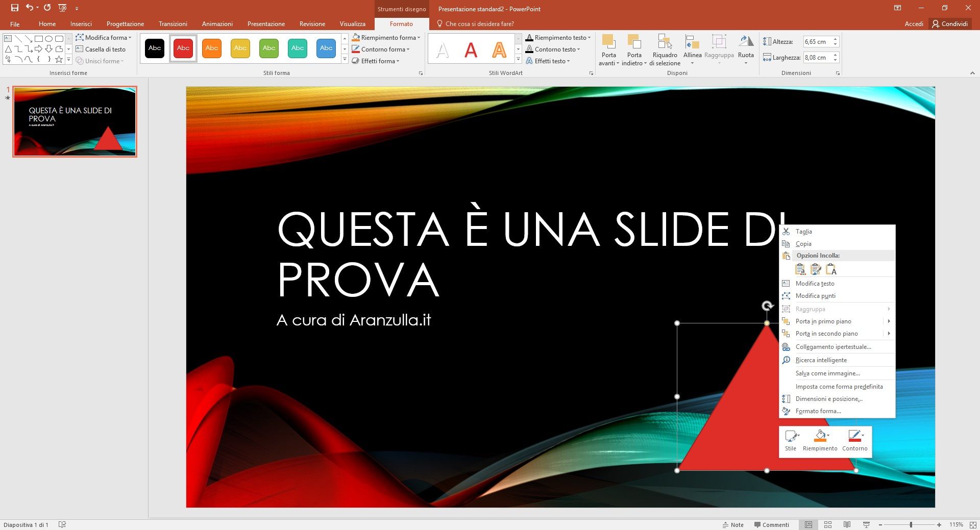Toggle the Commenti pane in status bar
This screenshot has height=530, width=980.
point(772,524)
